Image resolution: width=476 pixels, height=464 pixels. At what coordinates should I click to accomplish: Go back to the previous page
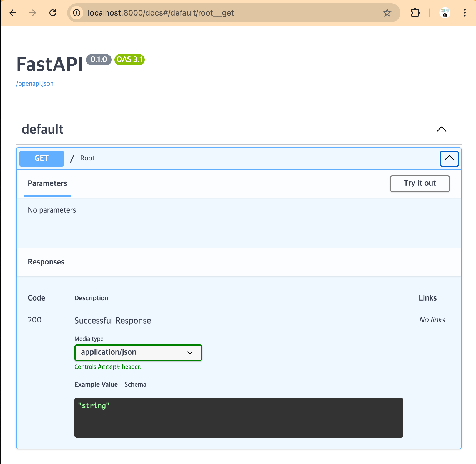tap(13, 13)
